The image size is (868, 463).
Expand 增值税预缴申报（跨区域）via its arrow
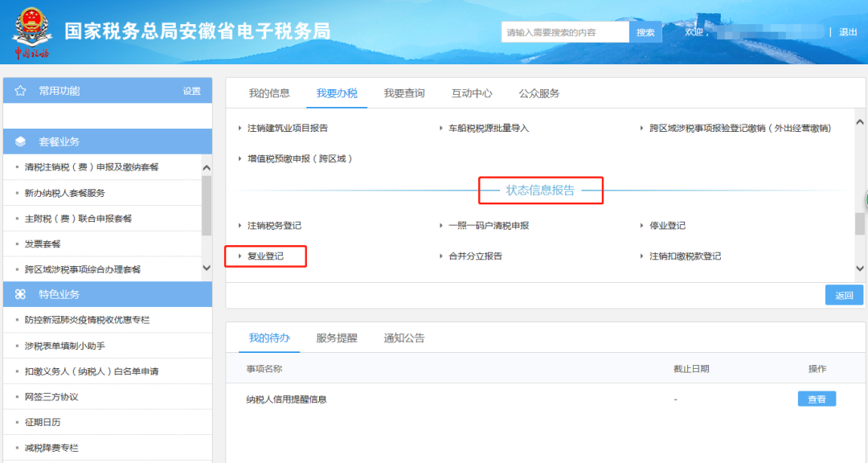[240, 158]
